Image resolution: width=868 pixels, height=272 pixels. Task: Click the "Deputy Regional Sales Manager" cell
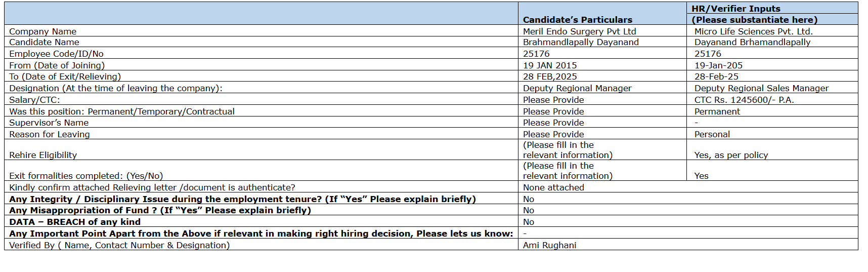click(x=761, y=88)
